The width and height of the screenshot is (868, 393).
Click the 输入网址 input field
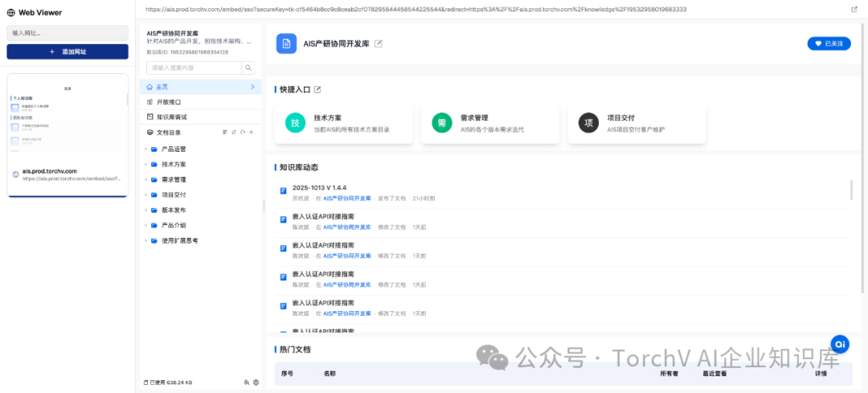(x=68, y=33)
